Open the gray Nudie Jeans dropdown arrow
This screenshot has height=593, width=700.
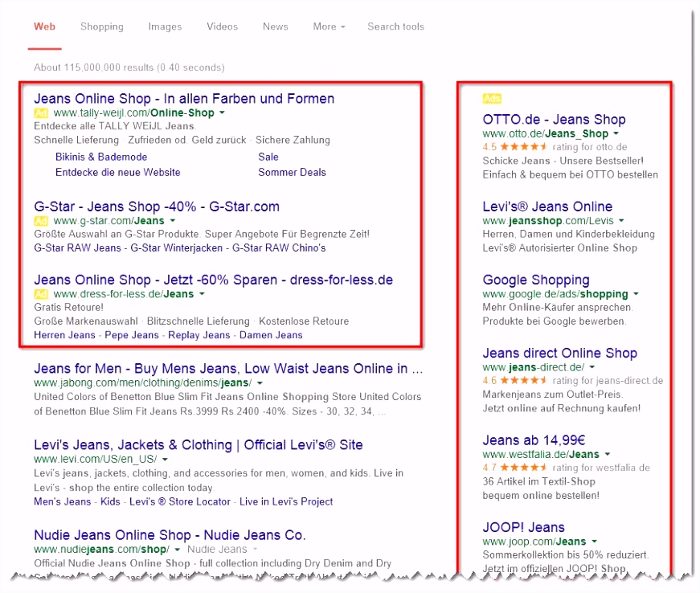point(255,550)
